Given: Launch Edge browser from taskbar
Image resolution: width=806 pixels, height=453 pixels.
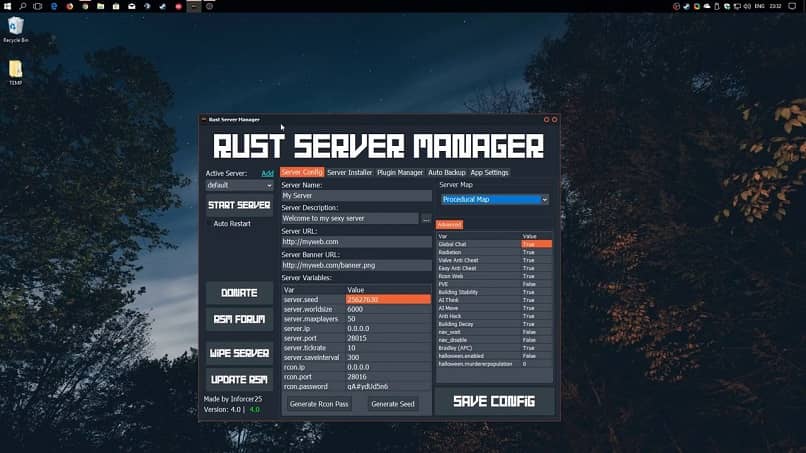Looking at the screenshot, I should click(x=54, y=6).
